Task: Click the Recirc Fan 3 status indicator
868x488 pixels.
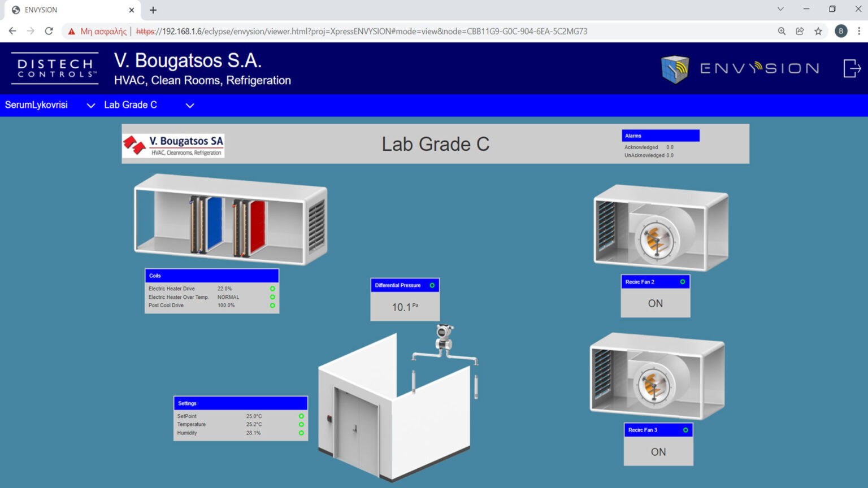Action: pos(685,430)
